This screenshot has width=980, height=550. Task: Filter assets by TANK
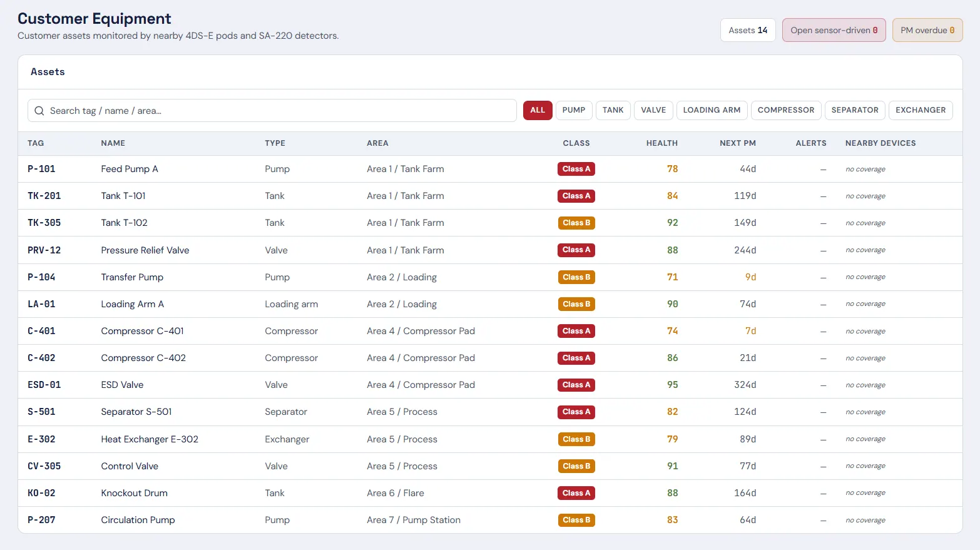pos(613,110)
